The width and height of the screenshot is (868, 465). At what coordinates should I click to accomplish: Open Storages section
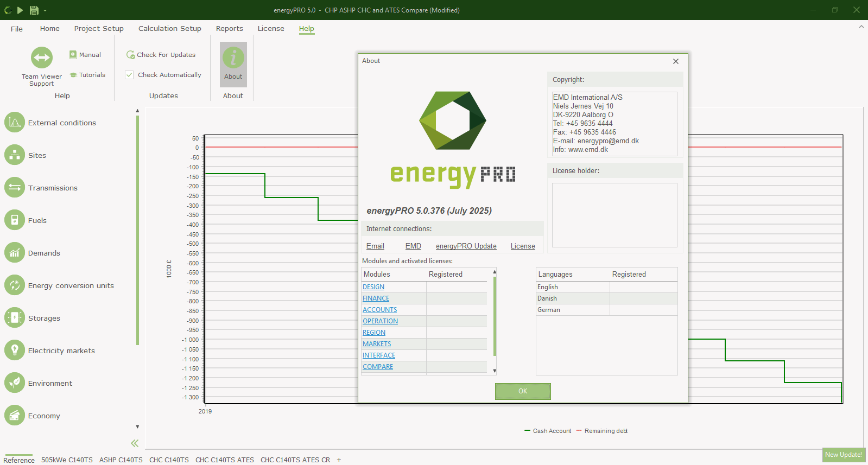[33, 318]
